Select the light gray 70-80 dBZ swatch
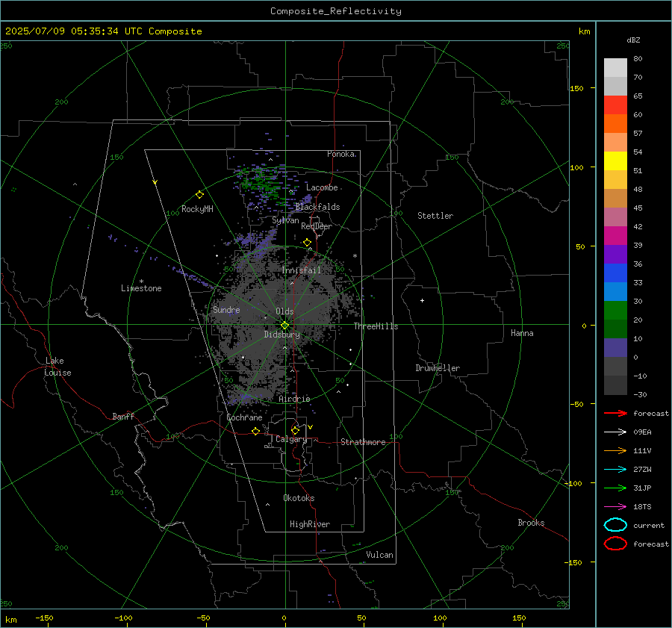 coord(615,68)
